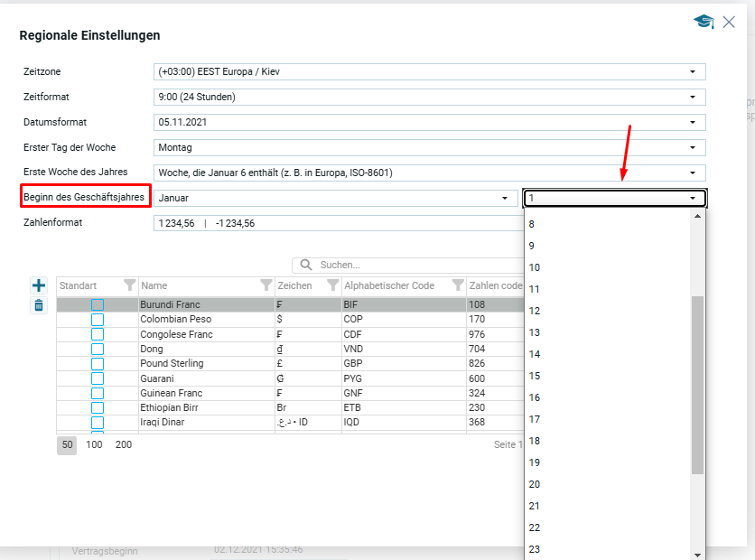Viewport: 755px width, 560px height.
Task: Click the trash delete icon
Action: pyautogui.click(x=39, y=305)
